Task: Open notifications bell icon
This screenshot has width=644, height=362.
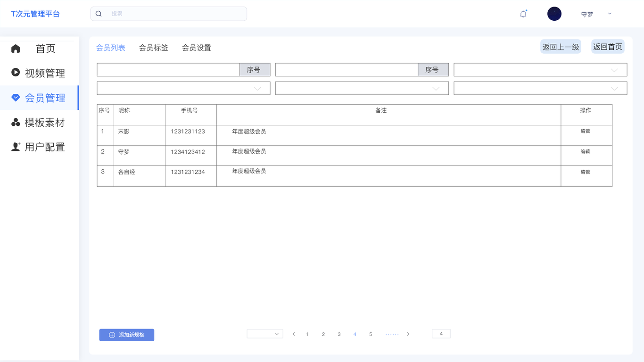Action: point(523,14)
